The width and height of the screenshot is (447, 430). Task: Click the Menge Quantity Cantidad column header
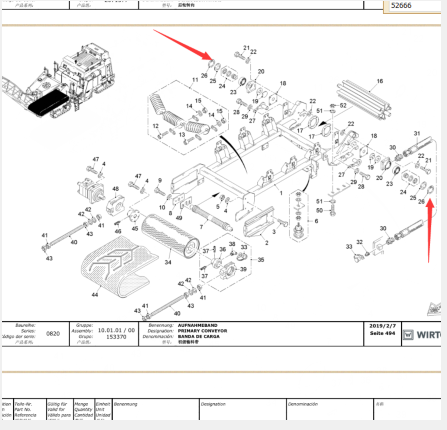click(83, 409)
